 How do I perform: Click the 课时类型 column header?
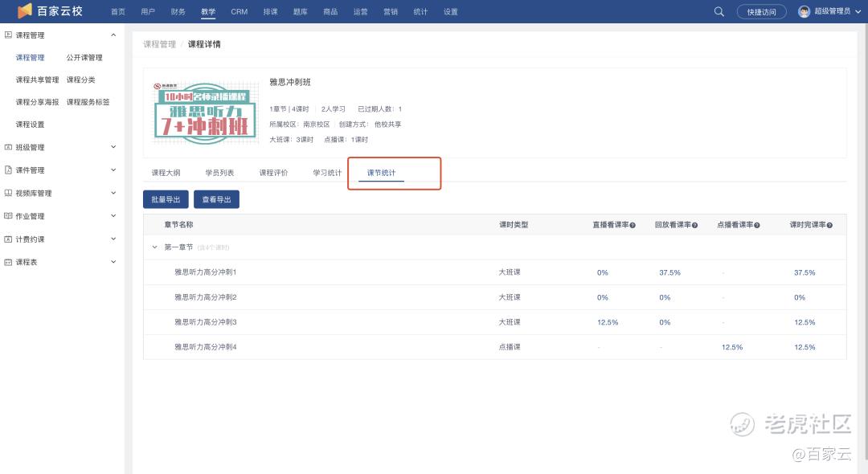pos(514,225)
